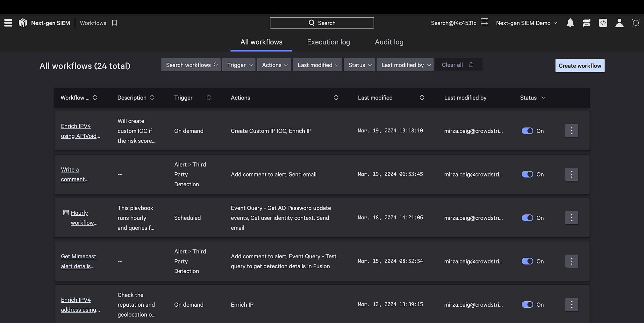Image resolution: width=644 pixels, height=323 pixels.
Task: Click the CrowdStrike falcon logo
Action: tap(23, 23)
